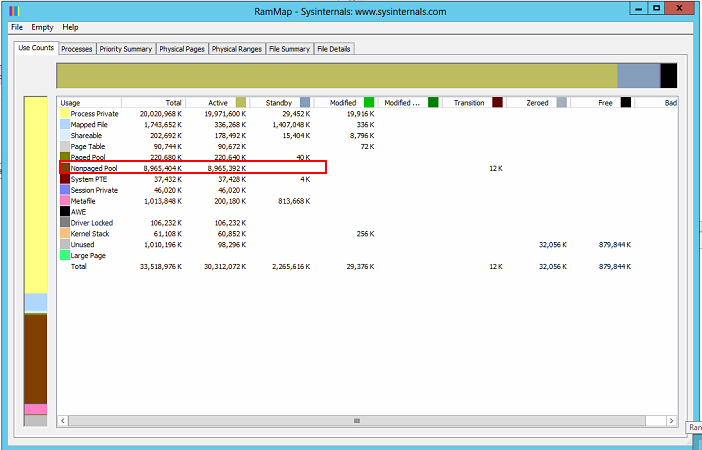Open the File Details tab
The height and width of the screenshot is (450, 702).
coord(334,49)
